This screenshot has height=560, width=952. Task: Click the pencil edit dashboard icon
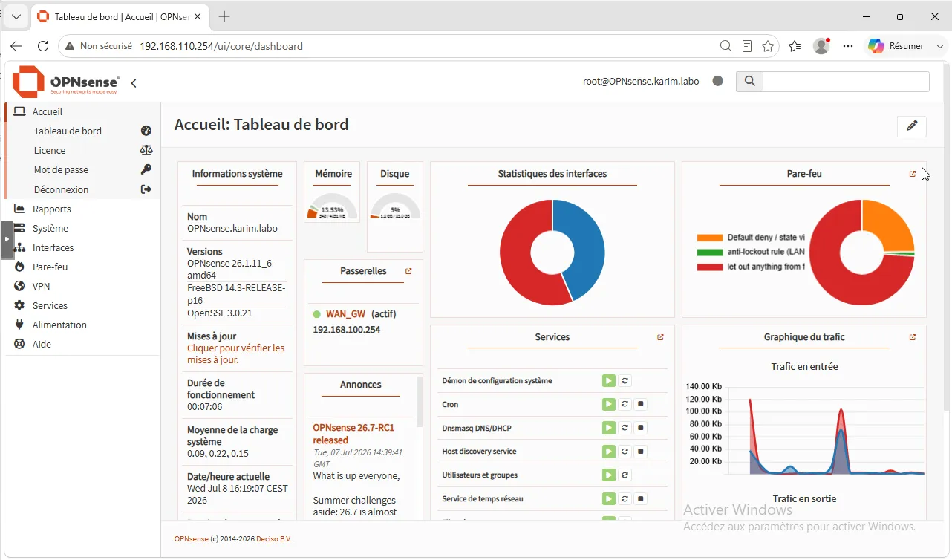pyautogui.click(x=911, y=126)
